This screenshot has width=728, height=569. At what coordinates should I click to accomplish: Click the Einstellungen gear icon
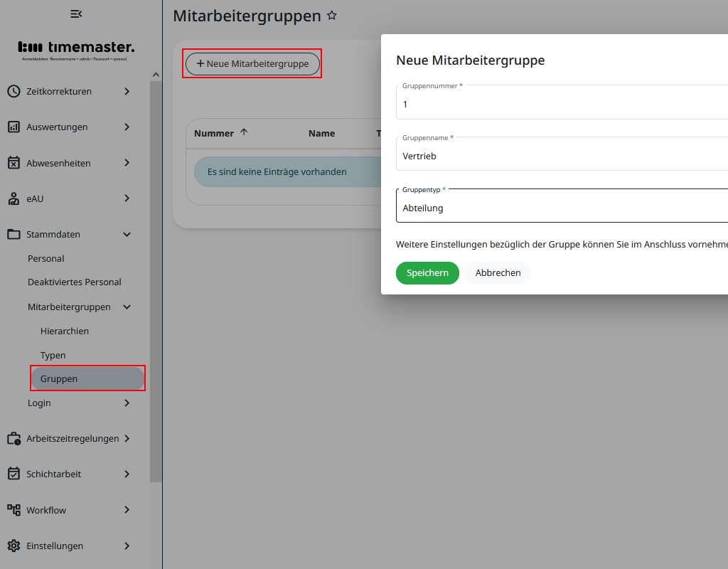[14, 546]
